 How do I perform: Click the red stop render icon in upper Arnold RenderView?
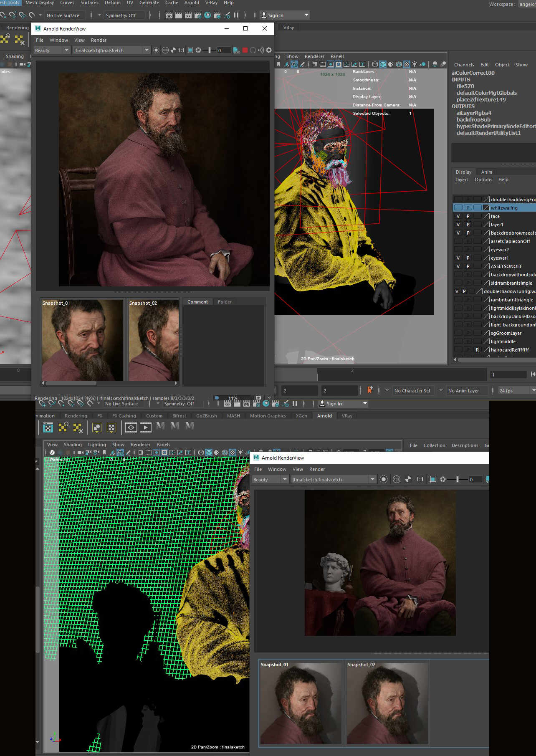click(x=245, y=50)
